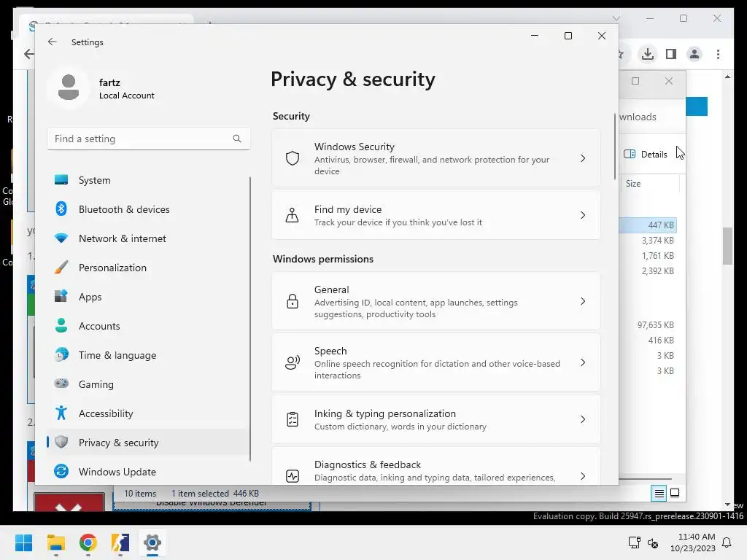Viewport: 747px width, 560px height.
Task: Click the Gaming controller icon
Action: pyautogui.click(x=61, y=384)
